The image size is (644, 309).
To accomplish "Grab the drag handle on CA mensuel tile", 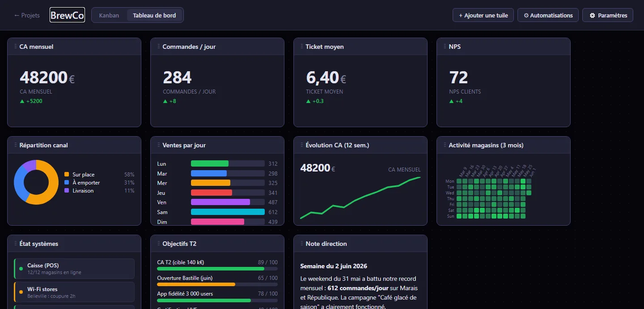I will coord(16,47).
